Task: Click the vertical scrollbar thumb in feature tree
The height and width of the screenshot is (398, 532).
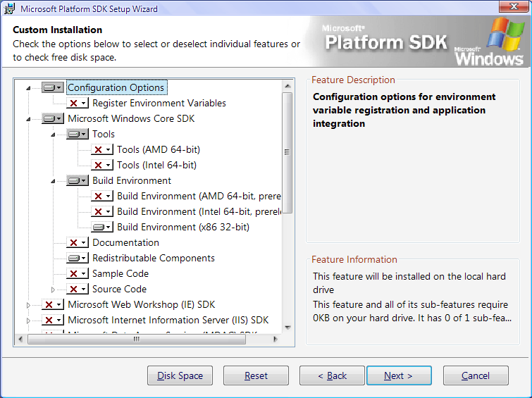Action: tap(287, 153)
